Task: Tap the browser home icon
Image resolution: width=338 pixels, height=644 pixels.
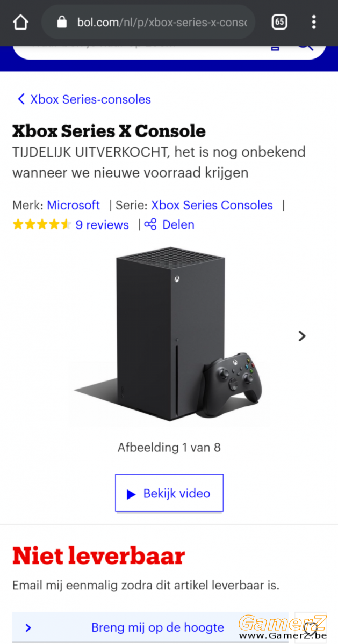Action: coord(20,22)
